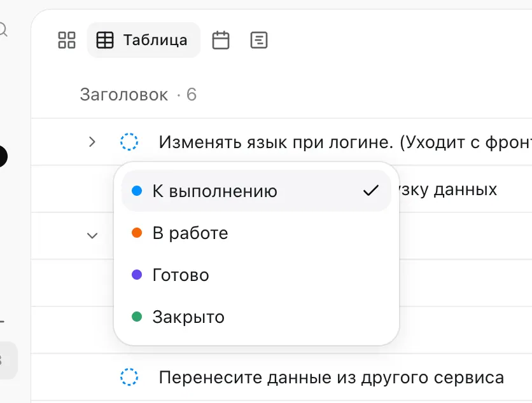Choose the К выполнению status option
The image size is (532, 403).
pyautogui.click(x=256, y=191)
